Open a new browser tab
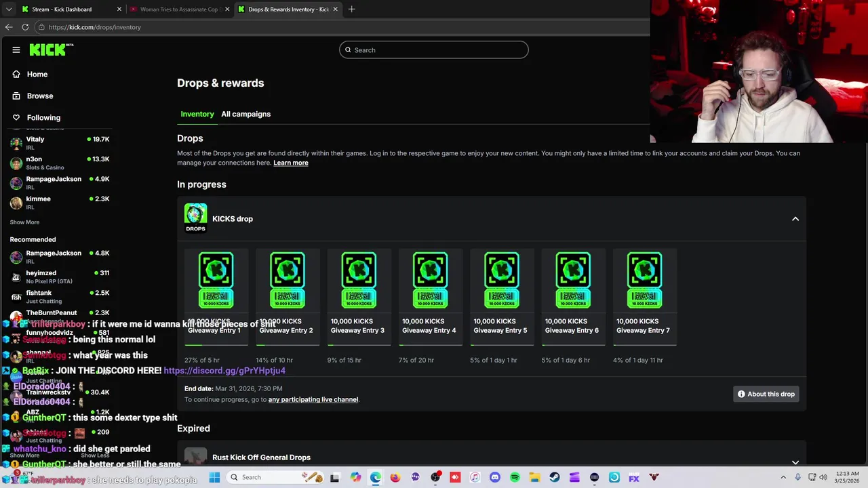The height and width of the screenshot is (488, 868). (351, 9)
